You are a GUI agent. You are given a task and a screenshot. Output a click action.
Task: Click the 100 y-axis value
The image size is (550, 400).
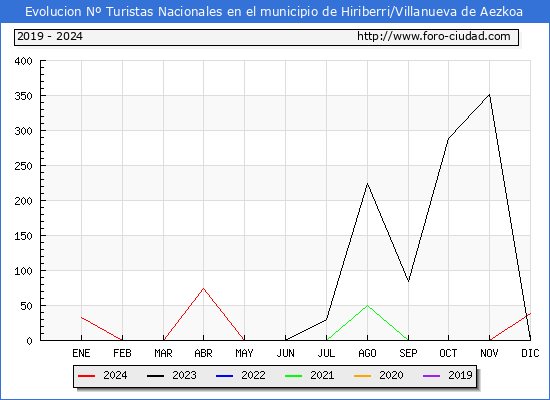coord(23,271)
